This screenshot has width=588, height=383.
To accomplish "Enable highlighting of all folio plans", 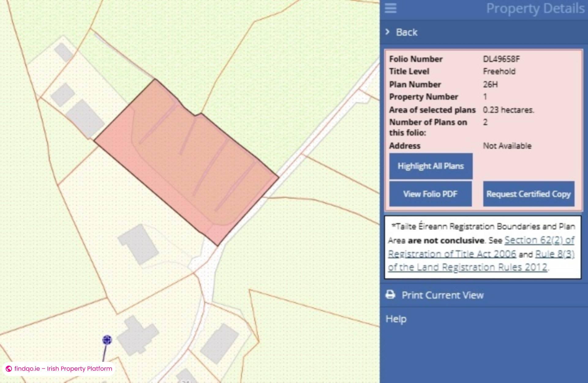I will [431, 166].
